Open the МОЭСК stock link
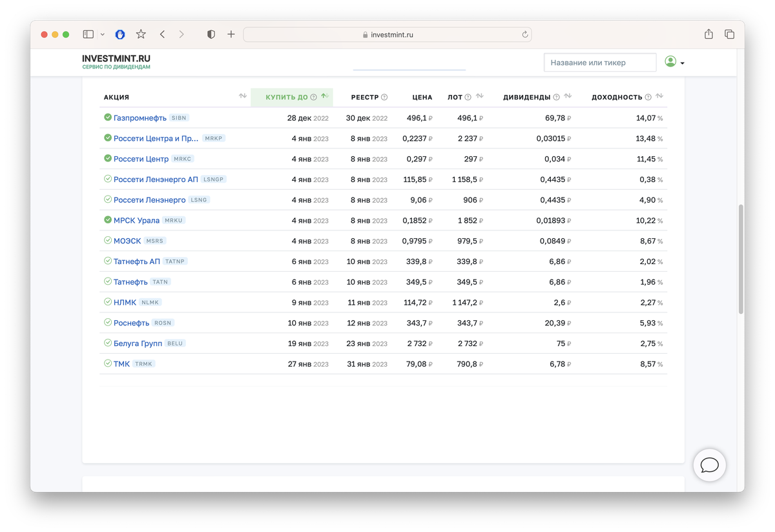The height and width of the screenshot is (532, 775). coord(127,241)
